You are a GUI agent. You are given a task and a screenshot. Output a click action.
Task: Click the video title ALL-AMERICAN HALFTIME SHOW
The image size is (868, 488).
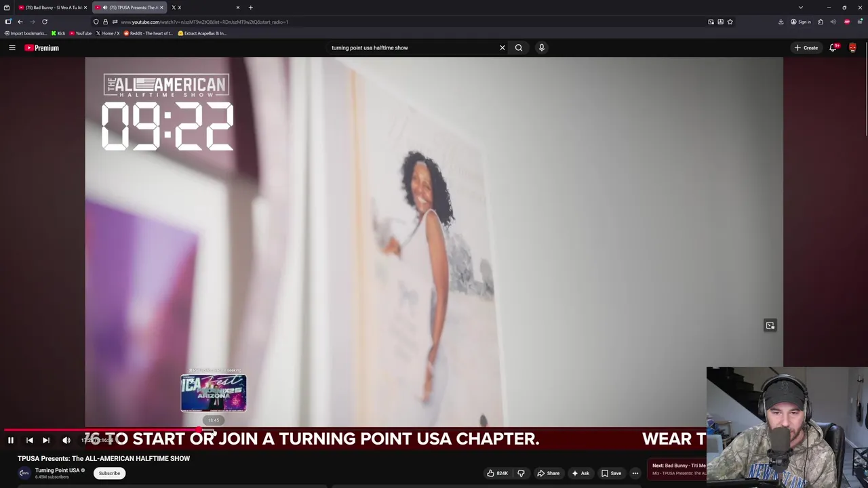point(104,458)
